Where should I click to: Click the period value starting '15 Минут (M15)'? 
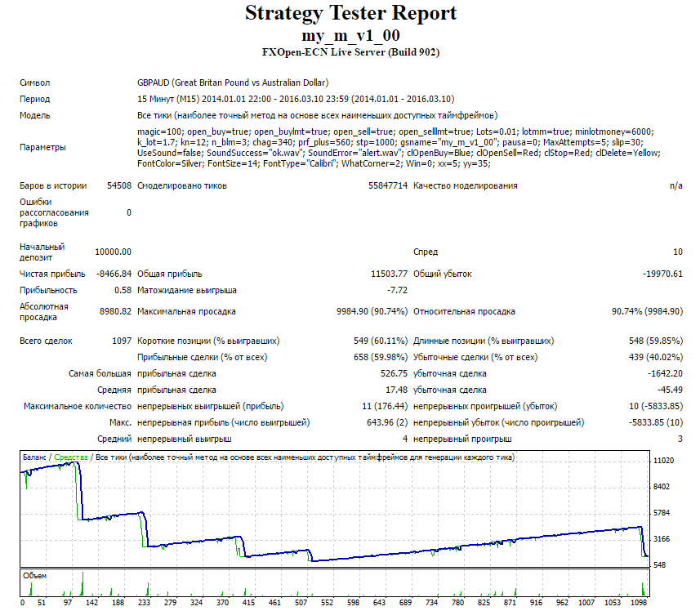pyautogui.click(x=296, y=99)
